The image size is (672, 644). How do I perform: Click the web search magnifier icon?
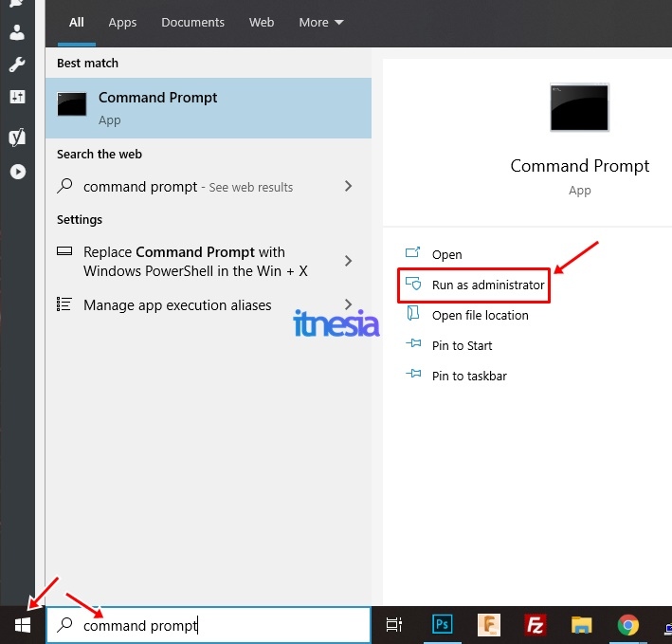pyautogui.click(x=64, y=186)
